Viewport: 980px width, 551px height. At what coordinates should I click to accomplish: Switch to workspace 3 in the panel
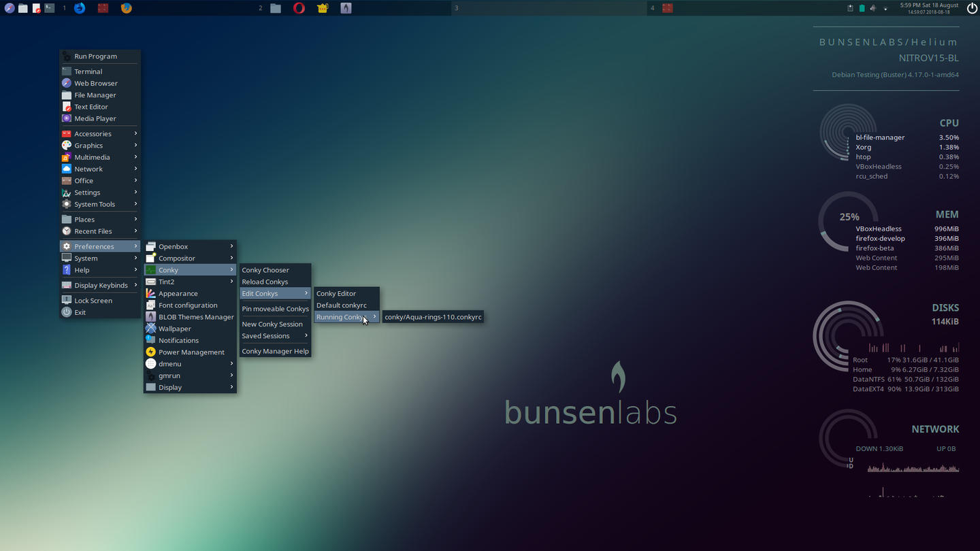[549, 8]
